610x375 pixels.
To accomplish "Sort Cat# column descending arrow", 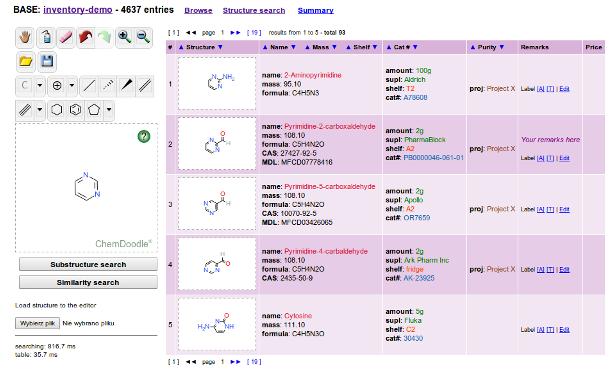I will click(415, 47).
